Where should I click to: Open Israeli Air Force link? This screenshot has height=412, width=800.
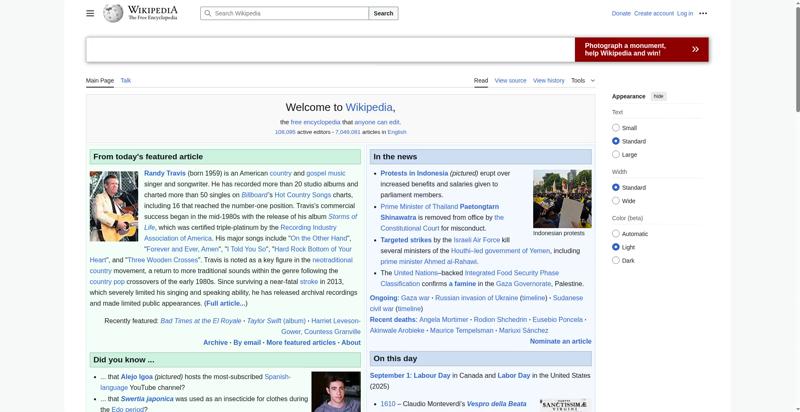pyautogui.click(x=477, y=240)
